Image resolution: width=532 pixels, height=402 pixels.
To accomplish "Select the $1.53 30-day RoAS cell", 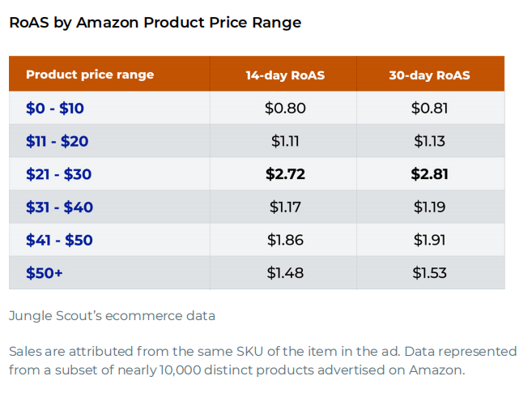I will click(x=429, y=273).
